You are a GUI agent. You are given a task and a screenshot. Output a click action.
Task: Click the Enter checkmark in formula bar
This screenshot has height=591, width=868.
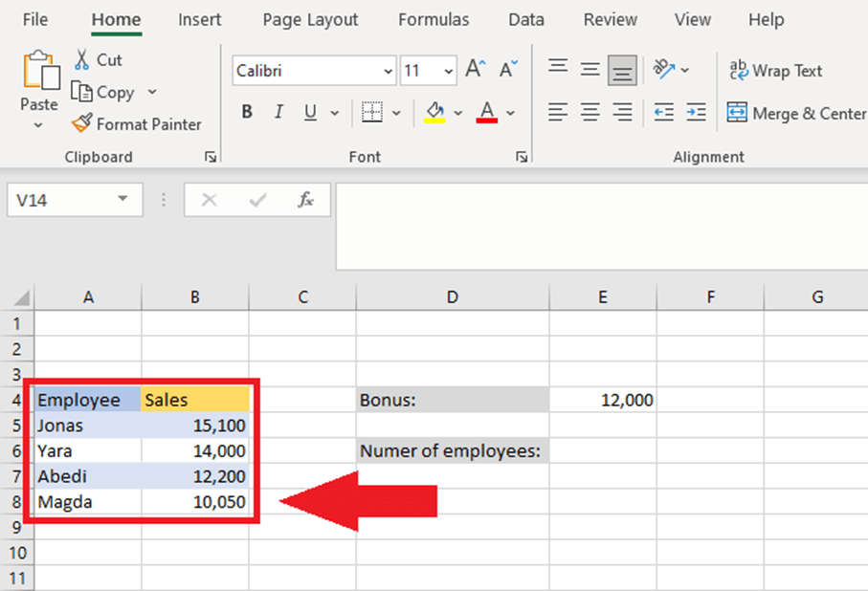coord(257,200)
